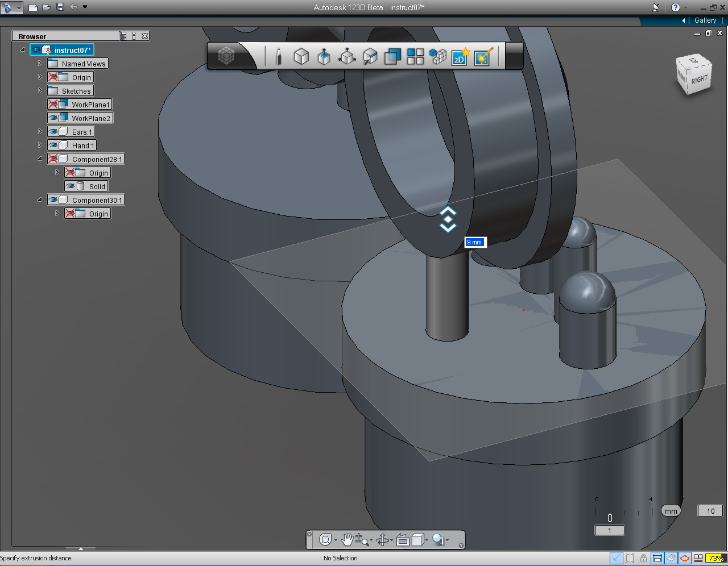Toggle root instruct07 visibility eye
728x566 pixels.
pyautogui.click(x=36, y=50)
